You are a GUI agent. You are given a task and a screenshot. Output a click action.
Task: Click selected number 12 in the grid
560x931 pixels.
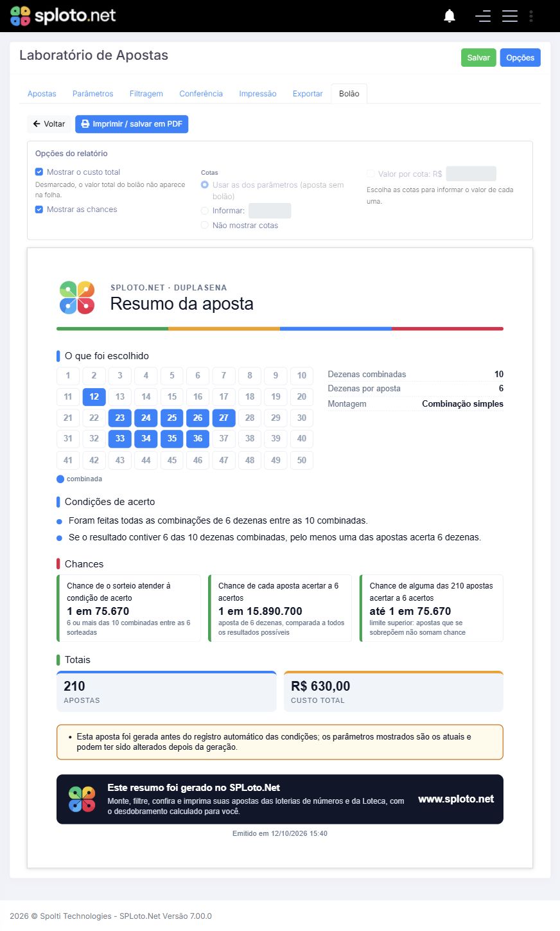94,396
